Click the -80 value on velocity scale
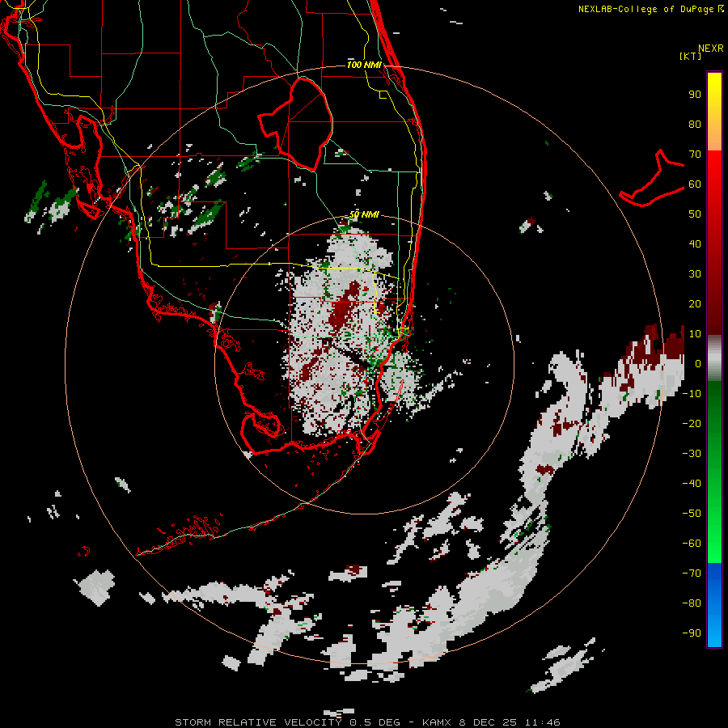Image resolution: width=728 pixels, height=728 pixels. coord(692,603)
